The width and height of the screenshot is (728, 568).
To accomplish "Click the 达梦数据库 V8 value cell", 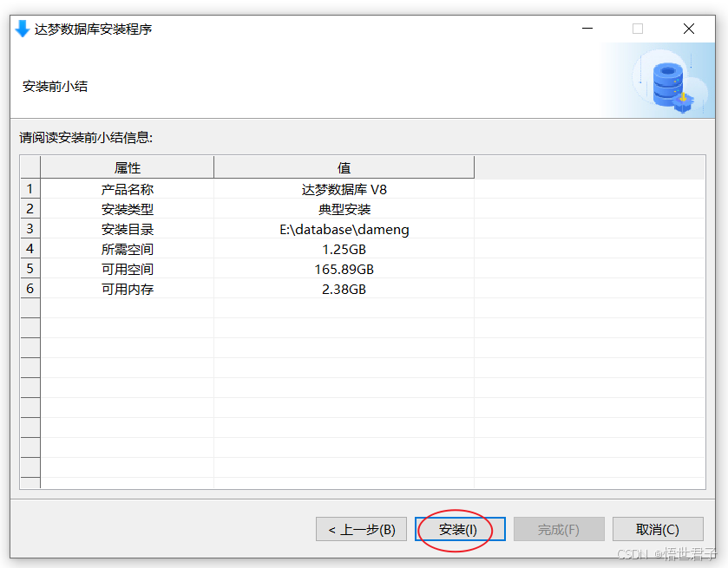I will [344, 189].
